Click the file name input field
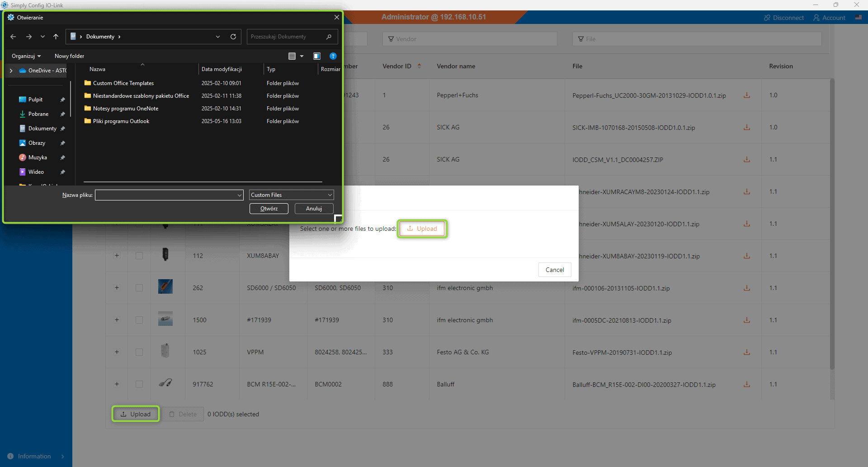 166,195
